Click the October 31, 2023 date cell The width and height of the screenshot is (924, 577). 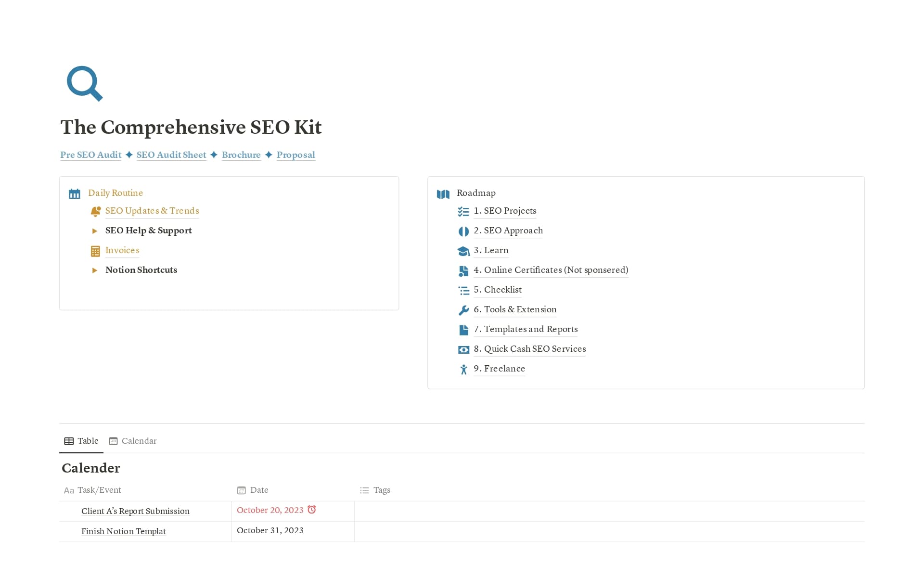pyautogui.click(x=270, y=530)
